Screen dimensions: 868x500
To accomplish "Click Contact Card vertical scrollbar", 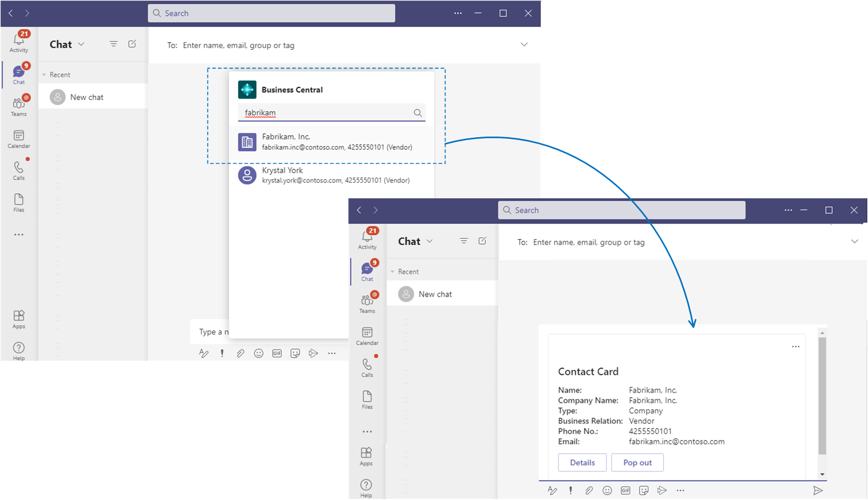I will coord(822,395).
